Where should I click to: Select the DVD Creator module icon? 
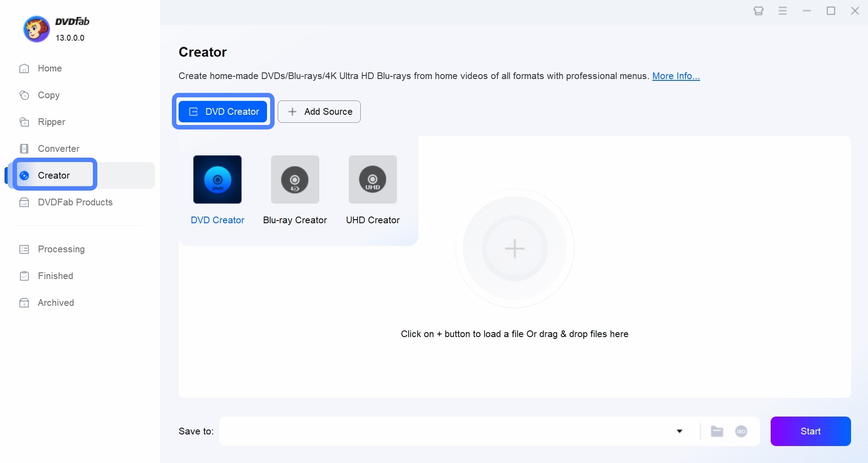tap(217, 179)
